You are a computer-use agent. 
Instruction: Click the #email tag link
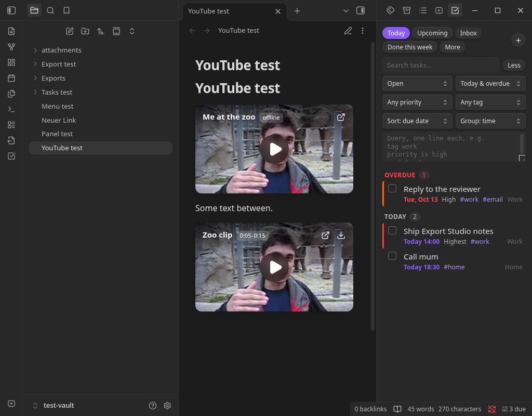pyautogui.click(x=493, y=200)
